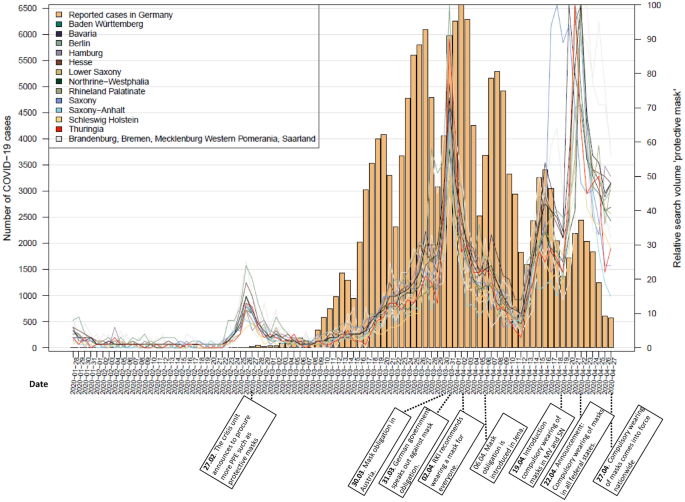
Task: Click the 22.04 all federal states annotation
Action: 577,450
